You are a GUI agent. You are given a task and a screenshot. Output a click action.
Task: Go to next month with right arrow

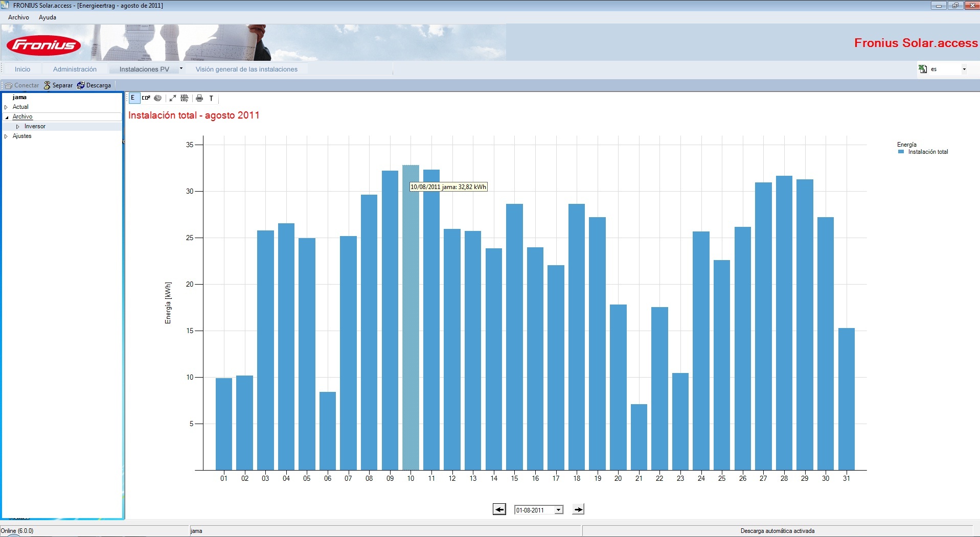tap(578, 509)
